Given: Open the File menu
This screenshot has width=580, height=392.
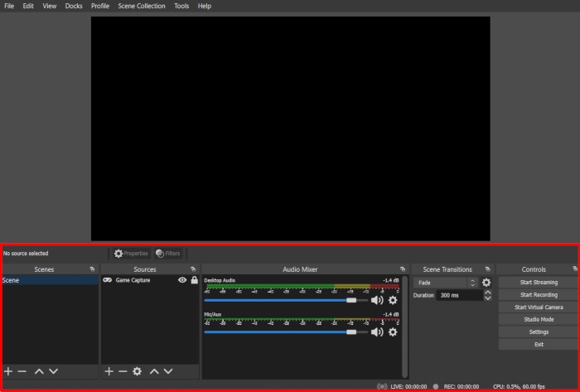Looking at the screenshot, I should coord(9,6).
